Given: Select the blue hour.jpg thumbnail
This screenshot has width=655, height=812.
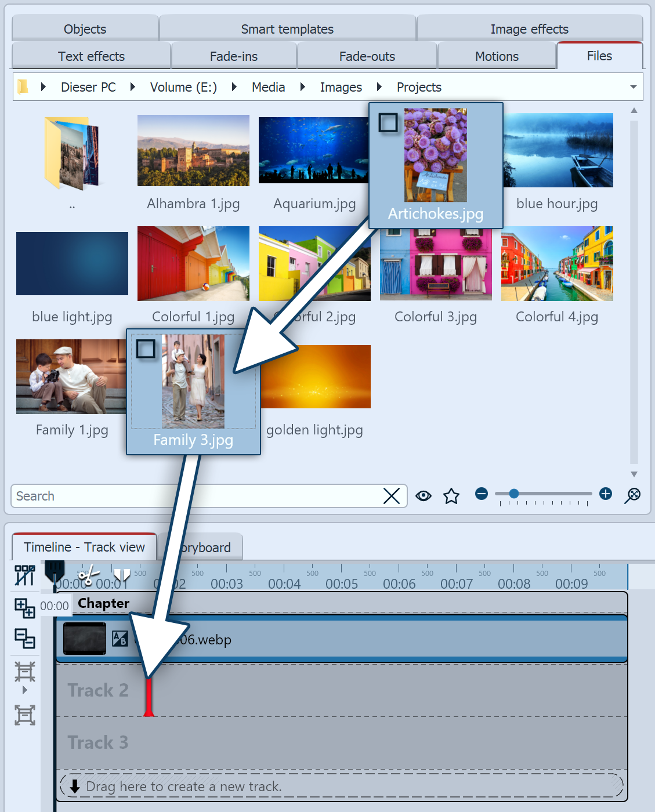Looking at the screenshot, I should [x=557, y=150].
